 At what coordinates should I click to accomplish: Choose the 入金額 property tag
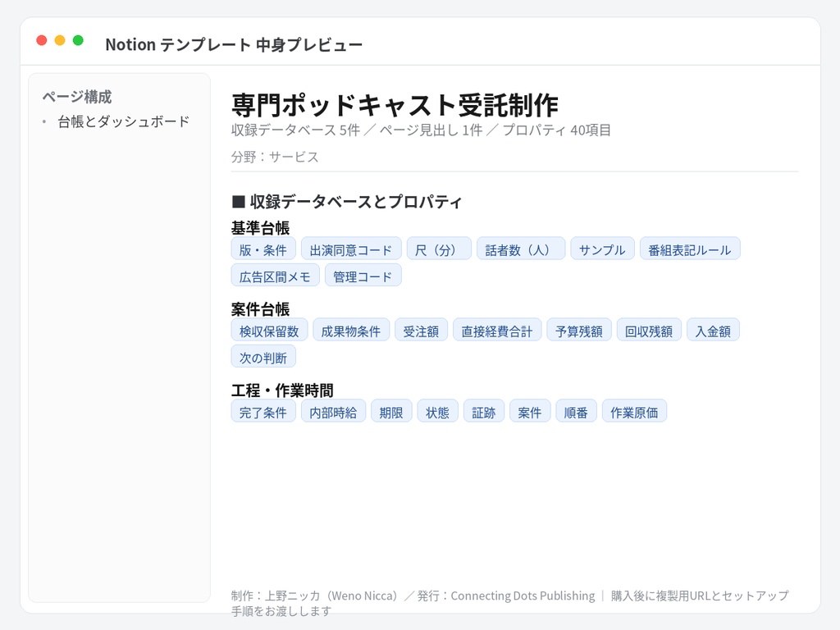tap(713, 330)
